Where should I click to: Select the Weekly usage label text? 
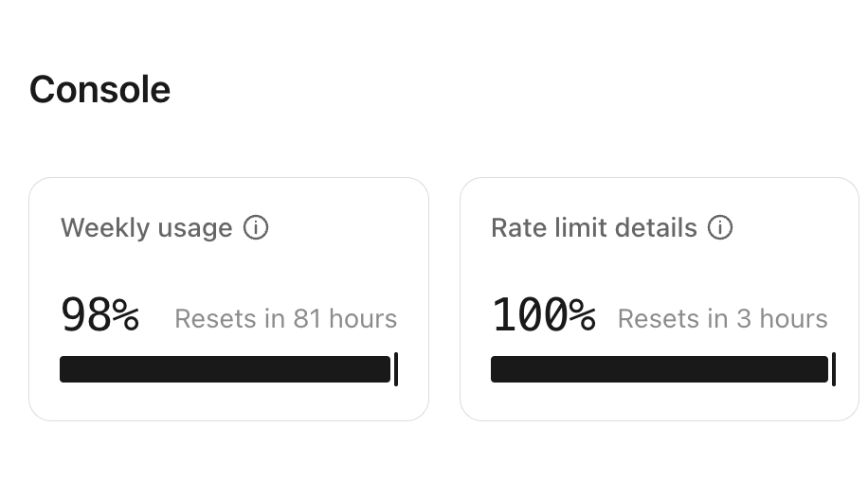coord(146,228)
